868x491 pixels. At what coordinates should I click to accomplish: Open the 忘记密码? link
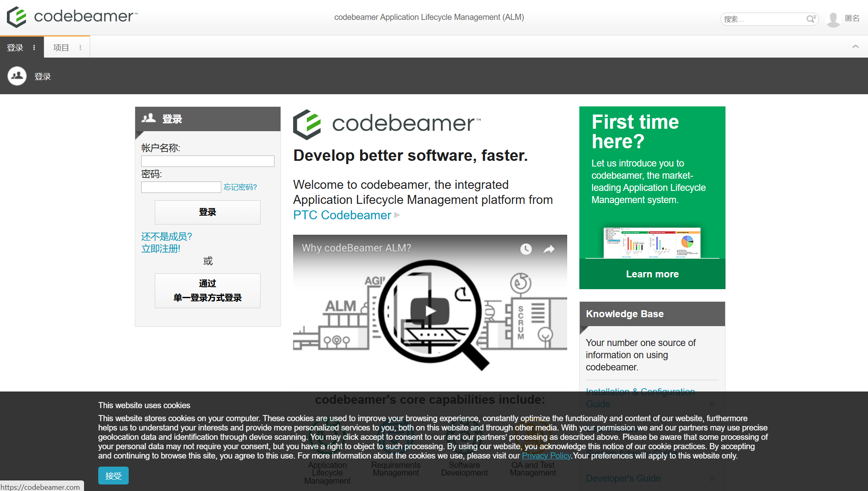pyautogui.click(x=240, y=187)
